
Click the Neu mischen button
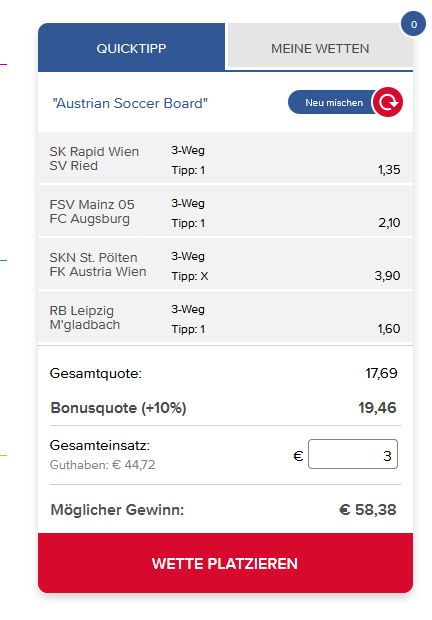click(334, 102)
